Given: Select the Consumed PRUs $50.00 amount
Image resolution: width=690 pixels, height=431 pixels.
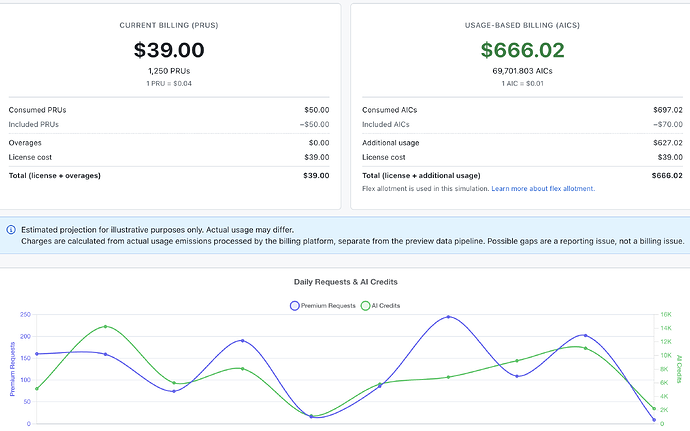Looking at the screenshot, I should pyautogui.click(x=316, y=110).
